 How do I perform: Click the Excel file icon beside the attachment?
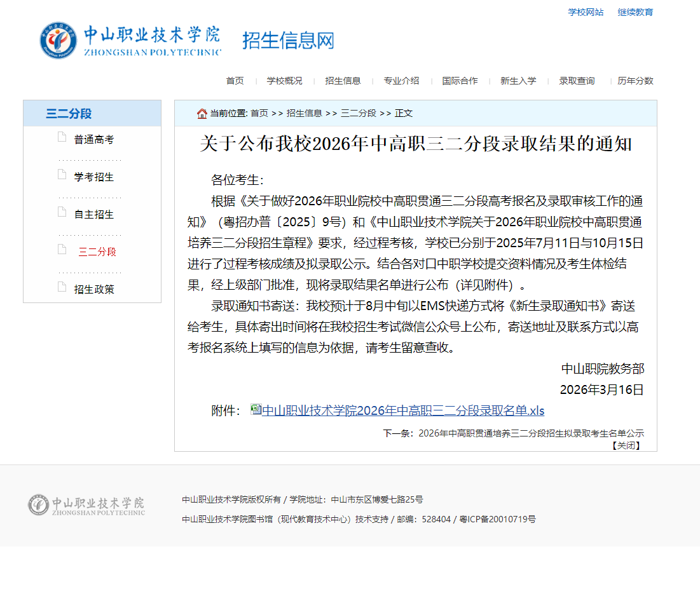[x=256, y=410]
